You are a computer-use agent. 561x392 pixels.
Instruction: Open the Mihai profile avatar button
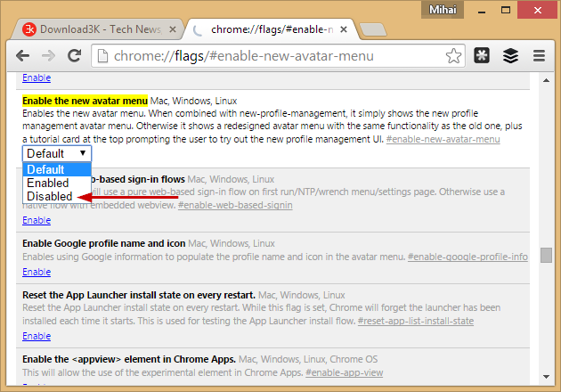(x=443, y=10)
